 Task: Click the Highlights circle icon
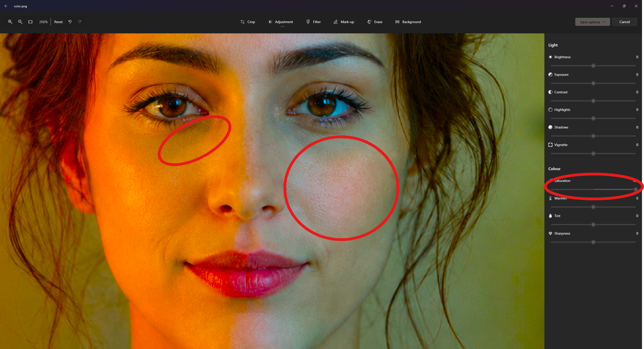[x=550, y=110]
